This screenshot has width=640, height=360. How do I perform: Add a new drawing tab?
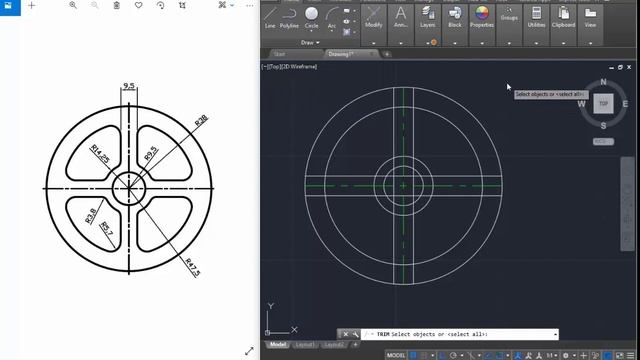tap(387, 54)
